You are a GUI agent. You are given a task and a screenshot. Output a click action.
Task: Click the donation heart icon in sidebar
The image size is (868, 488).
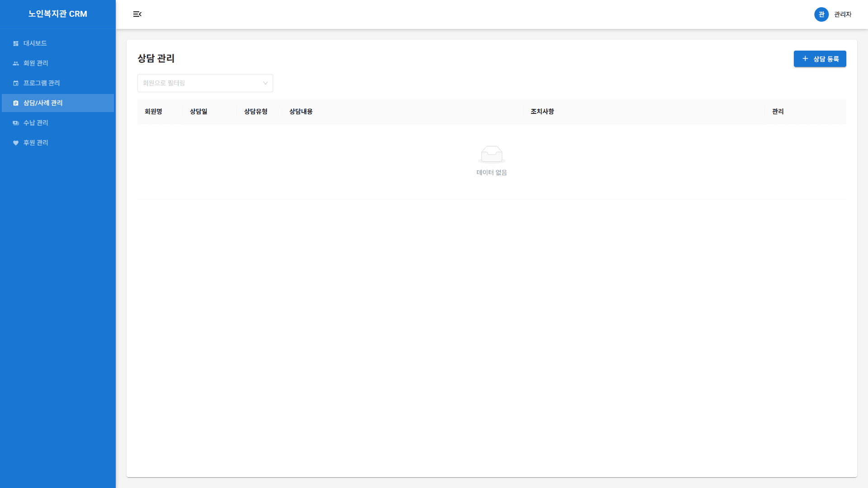(16, 143)
